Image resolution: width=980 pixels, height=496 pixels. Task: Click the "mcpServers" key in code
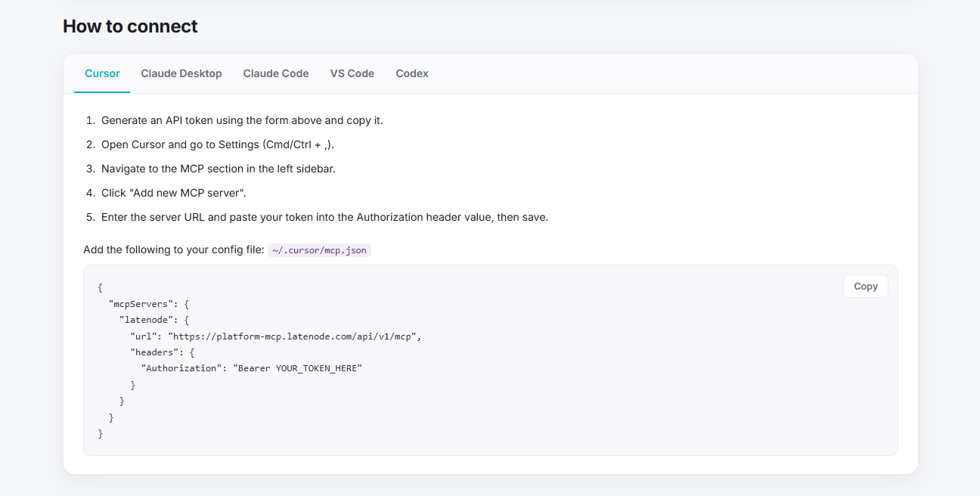[141, 304]
